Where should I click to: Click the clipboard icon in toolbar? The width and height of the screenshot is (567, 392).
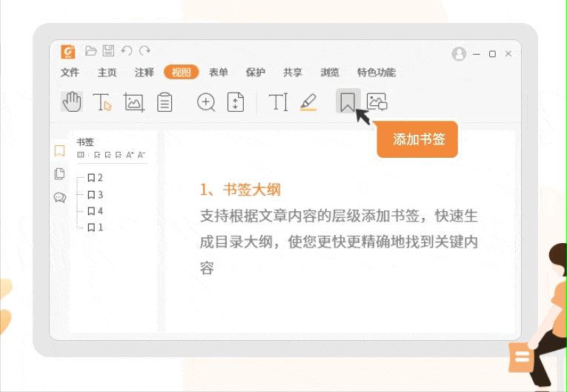(165, 102)
